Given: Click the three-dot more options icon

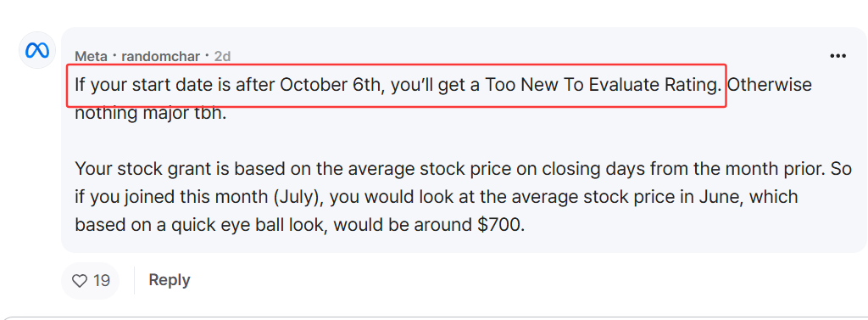Looking at the screenshot, I should [x=837, y=56].
